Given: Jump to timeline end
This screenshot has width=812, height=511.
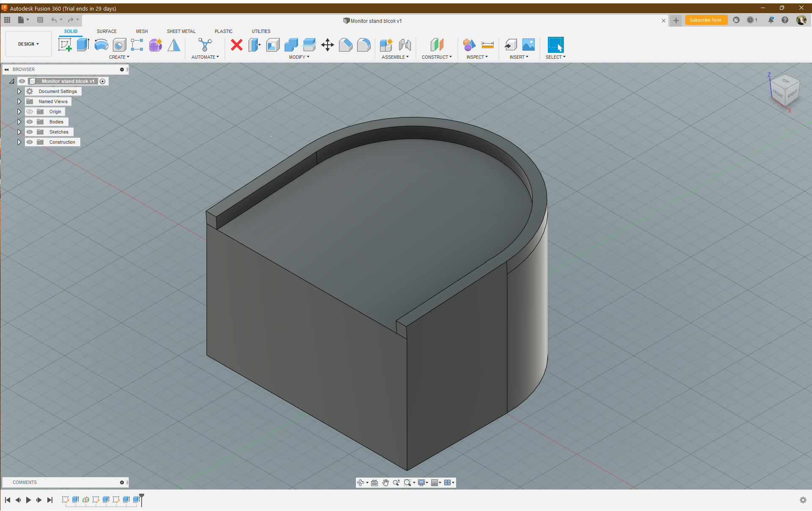Looking at the screenshot, I should [50, 500].
